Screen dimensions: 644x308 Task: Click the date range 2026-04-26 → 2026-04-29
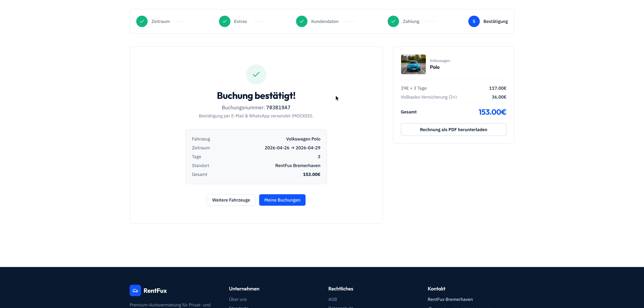pyautogui.click(x=292, y=148)
